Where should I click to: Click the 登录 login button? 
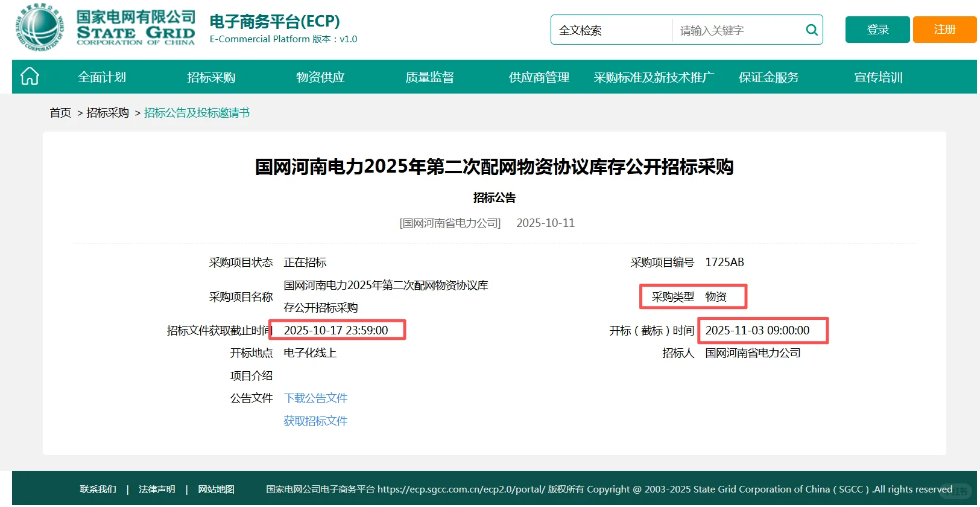click(x=877, y=30)
